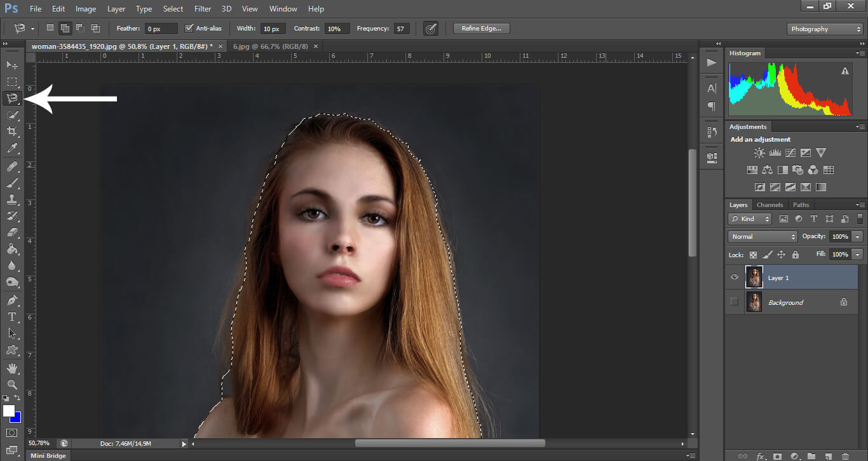Select the Custom Shape tool
The image size is (868, 461).
12,349
